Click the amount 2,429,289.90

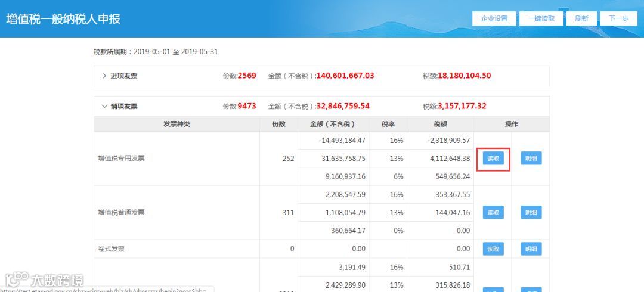tap(345, 285)
